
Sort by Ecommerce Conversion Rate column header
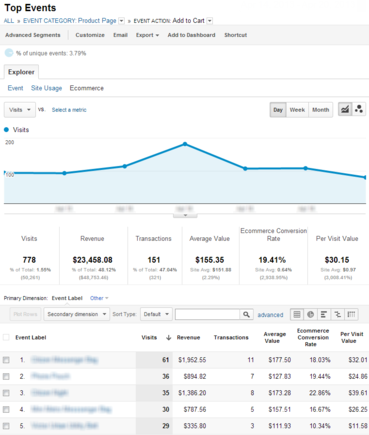pyautogui.click(x=313, y=337)
